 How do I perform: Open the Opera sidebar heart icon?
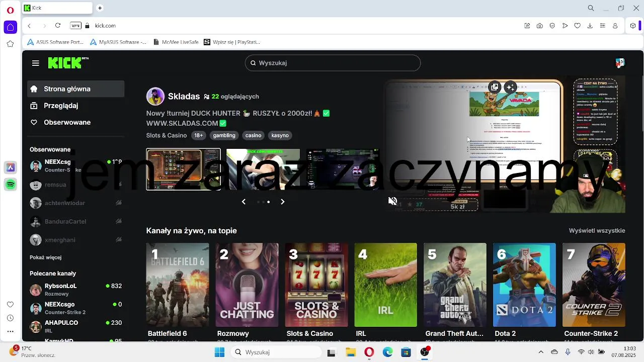pos(10,305)
